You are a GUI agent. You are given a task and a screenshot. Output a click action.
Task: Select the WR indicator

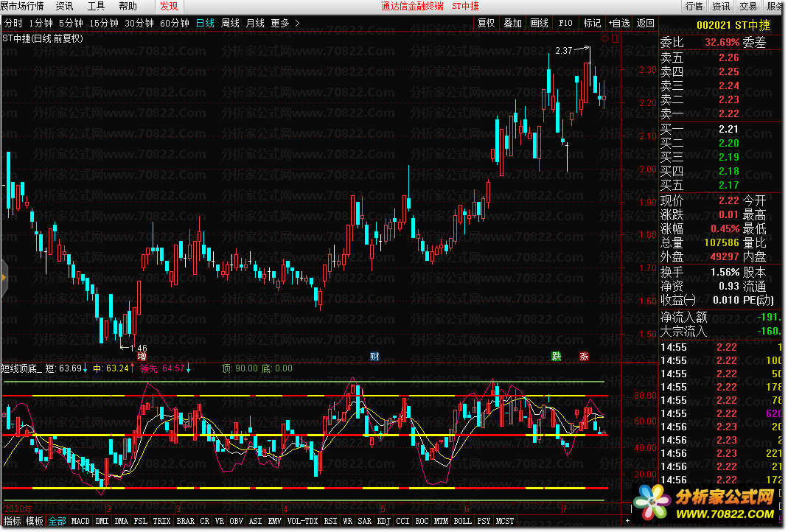tap(348, 521)
